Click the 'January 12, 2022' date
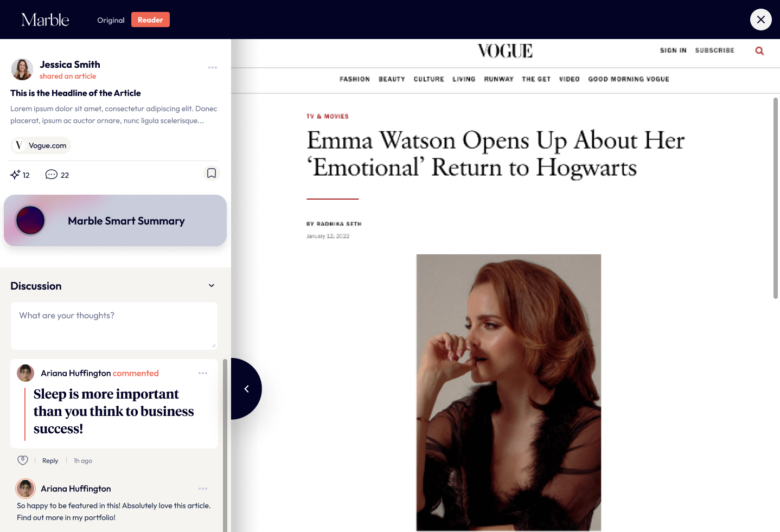This screenshot has height=532, width=780. [328, 236]
